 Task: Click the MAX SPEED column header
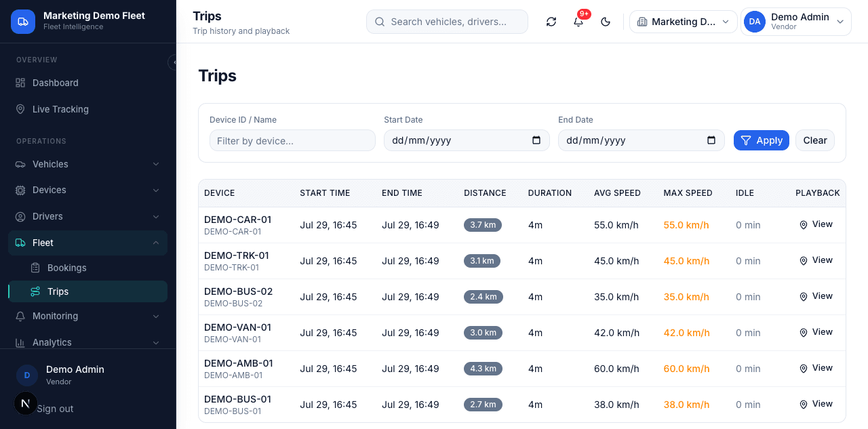point(688,193)
